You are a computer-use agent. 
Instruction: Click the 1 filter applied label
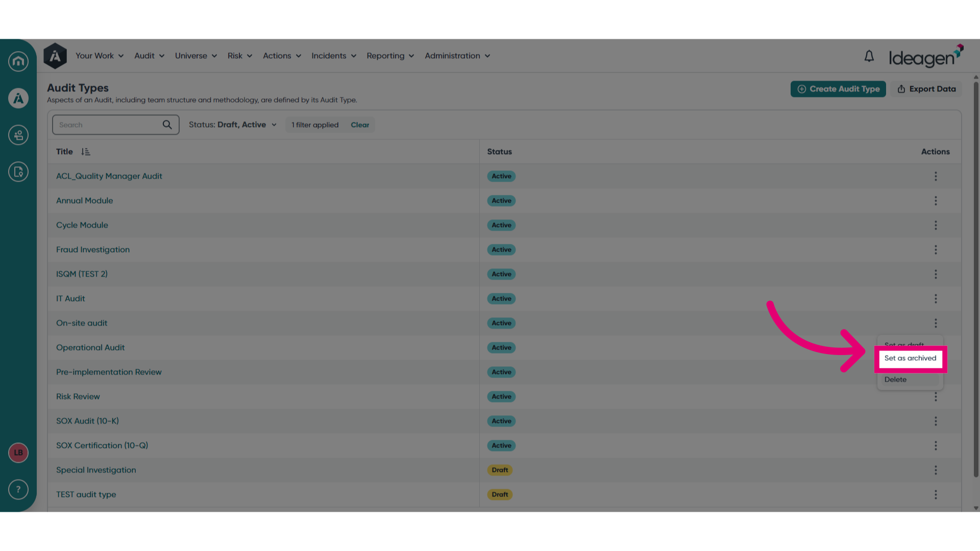coord(315,125)
